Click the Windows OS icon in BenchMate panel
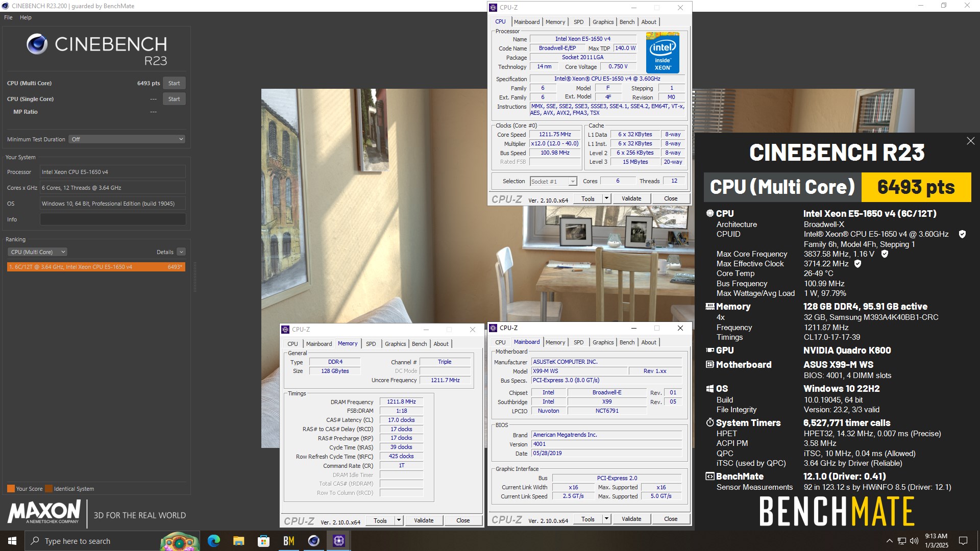The width and height of the screenshot is (980, 551). click(709, 389)
